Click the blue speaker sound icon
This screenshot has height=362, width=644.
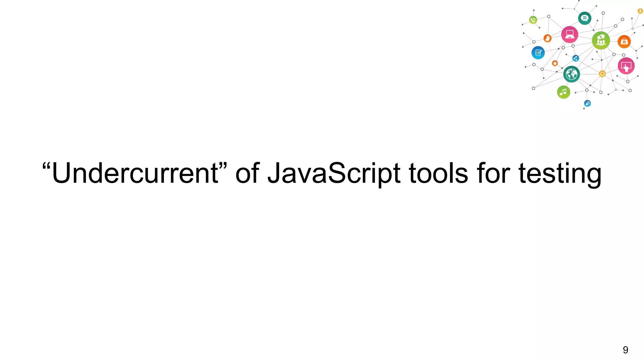pyautogui.click(x=587, y=103)
